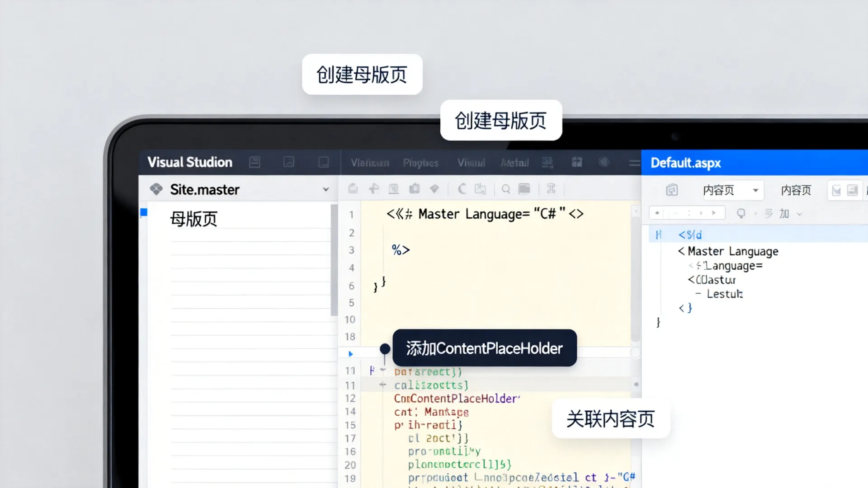Click the 内容页 label right of the dropdown
The image size is (868, 488).
click(x=796, y=190)
